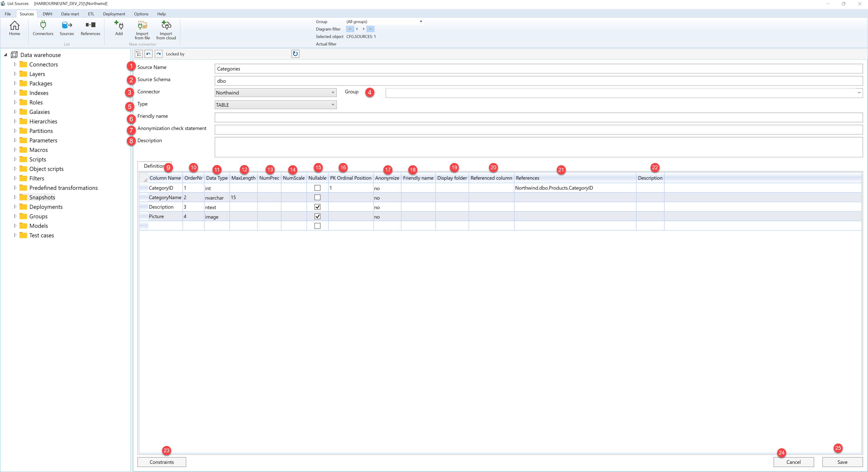Viewport: 868px width, 472px height.
Task: Uncheck Nullable for the Description row
Action: 317,207
